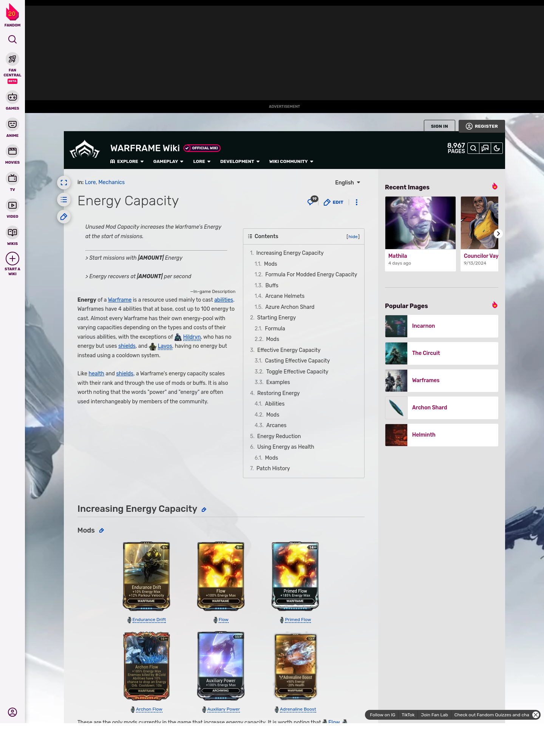Follow the Warframe article link
544x756 pixels.
[120, 300]
